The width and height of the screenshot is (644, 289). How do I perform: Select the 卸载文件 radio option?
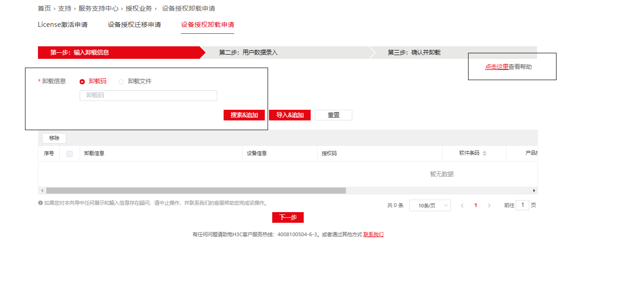click(x=121, y=82)
